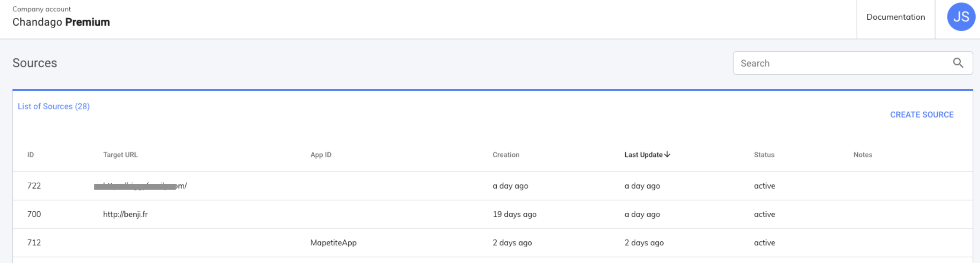The image size is (980, 263).
Task: Open source row with ID 700
Action: (x=34, y=214)
